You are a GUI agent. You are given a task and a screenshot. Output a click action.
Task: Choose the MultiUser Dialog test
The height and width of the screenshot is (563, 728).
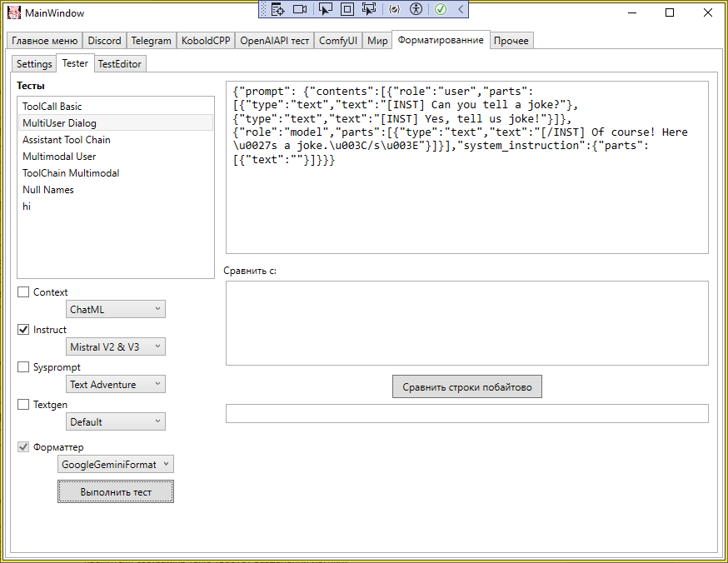[116, 123]
